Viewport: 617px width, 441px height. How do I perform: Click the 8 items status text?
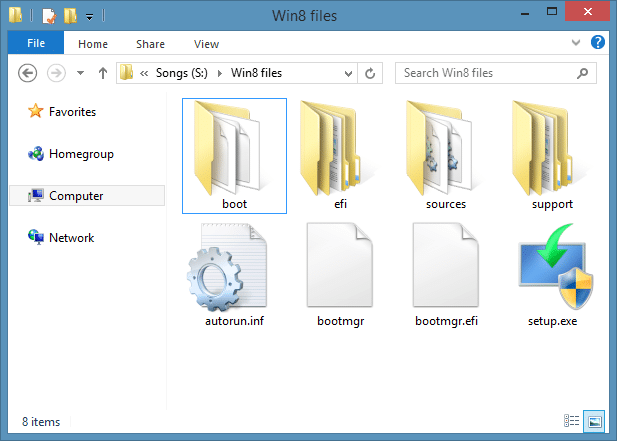pos(41,422)
